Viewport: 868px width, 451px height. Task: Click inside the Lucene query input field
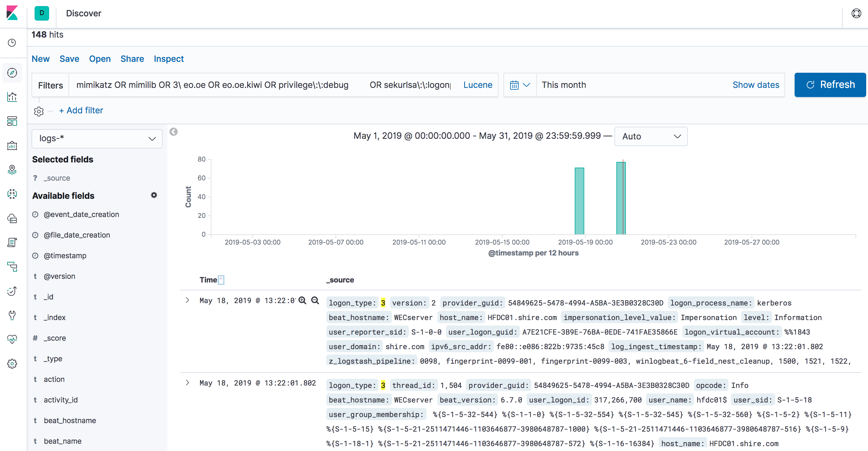point(270,85)
